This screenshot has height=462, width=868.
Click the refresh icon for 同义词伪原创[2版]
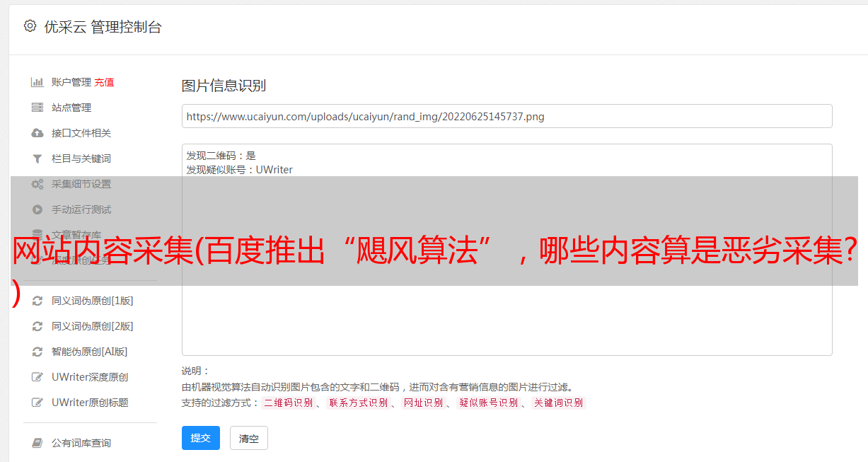pos(37,326)
